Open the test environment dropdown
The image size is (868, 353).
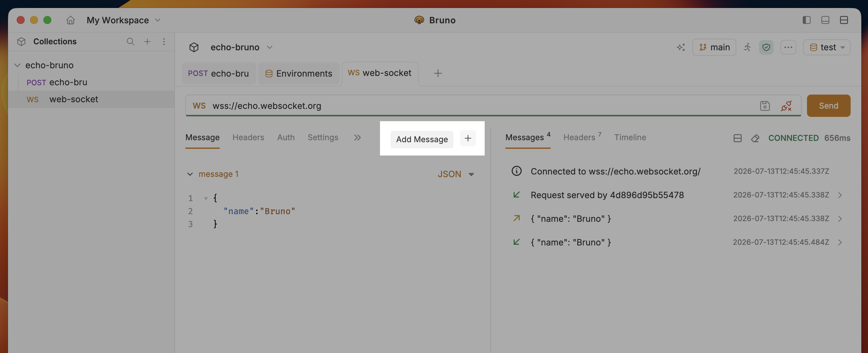tap(827, 47)
